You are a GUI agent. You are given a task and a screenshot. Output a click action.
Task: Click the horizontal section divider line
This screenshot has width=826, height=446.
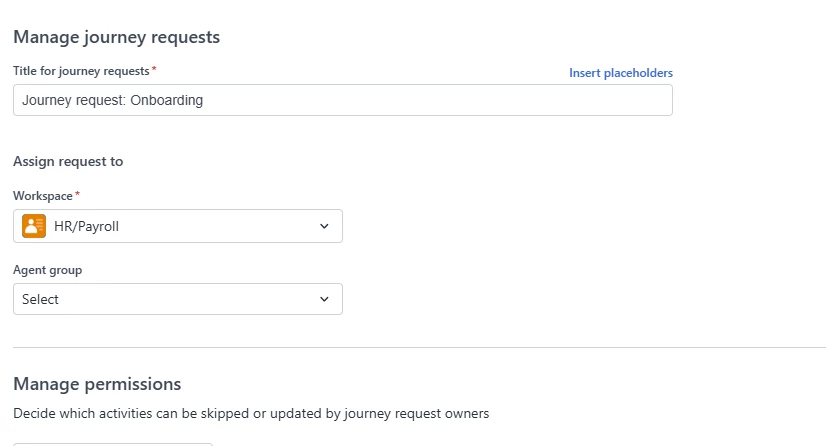(419, 347)
